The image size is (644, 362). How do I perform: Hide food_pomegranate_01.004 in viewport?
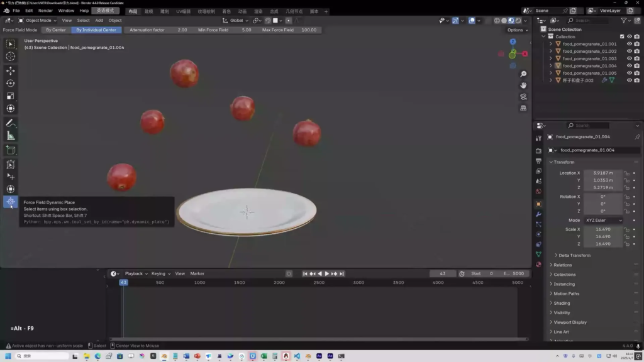coord(629,65)
